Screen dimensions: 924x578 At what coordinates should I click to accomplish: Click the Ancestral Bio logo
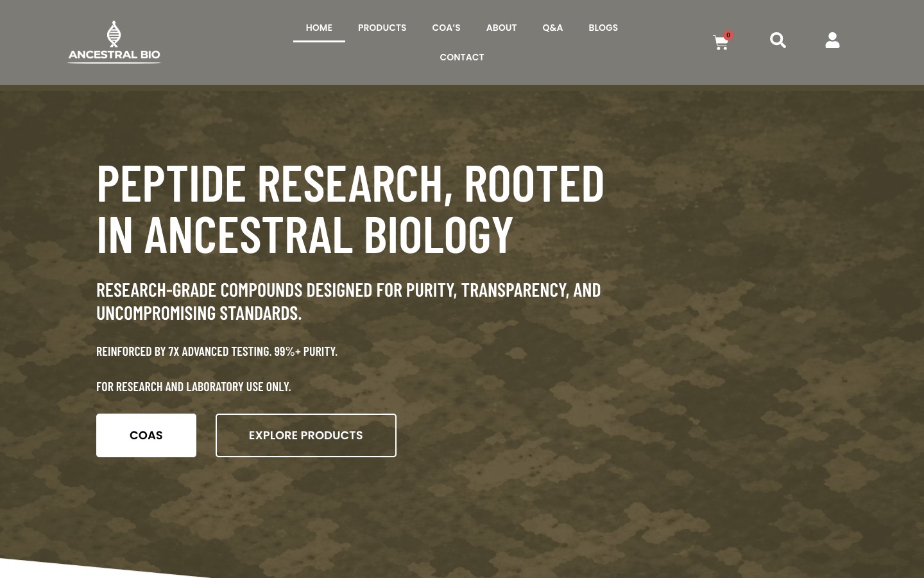(114, 42)
